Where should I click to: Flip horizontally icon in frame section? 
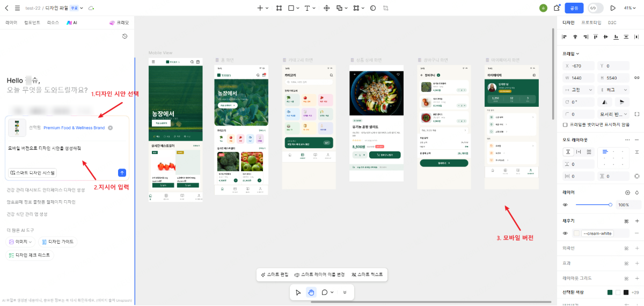click(x=605, y=102)
